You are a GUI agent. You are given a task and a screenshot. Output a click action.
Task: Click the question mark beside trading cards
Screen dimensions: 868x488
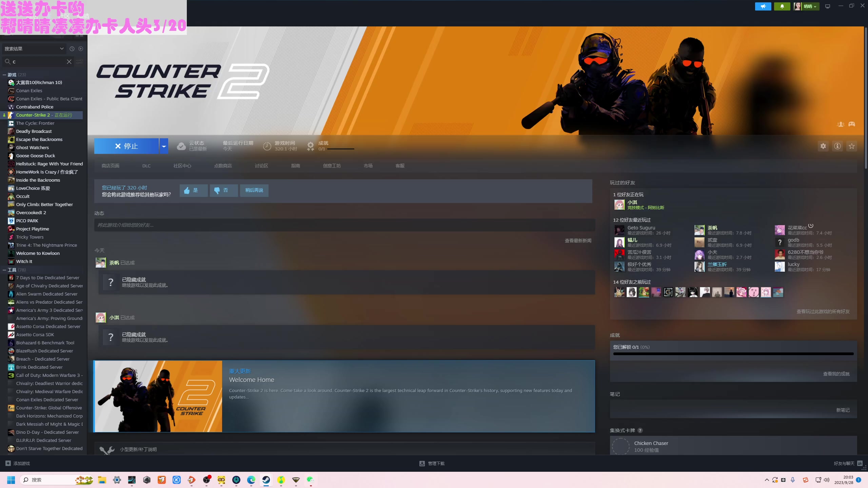coord(640,430)
